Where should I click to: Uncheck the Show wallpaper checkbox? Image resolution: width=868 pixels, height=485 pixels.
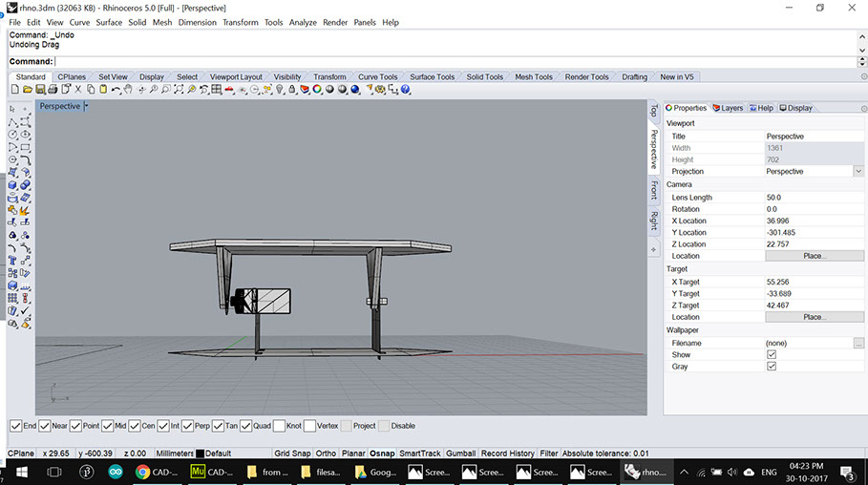point(772,354)
